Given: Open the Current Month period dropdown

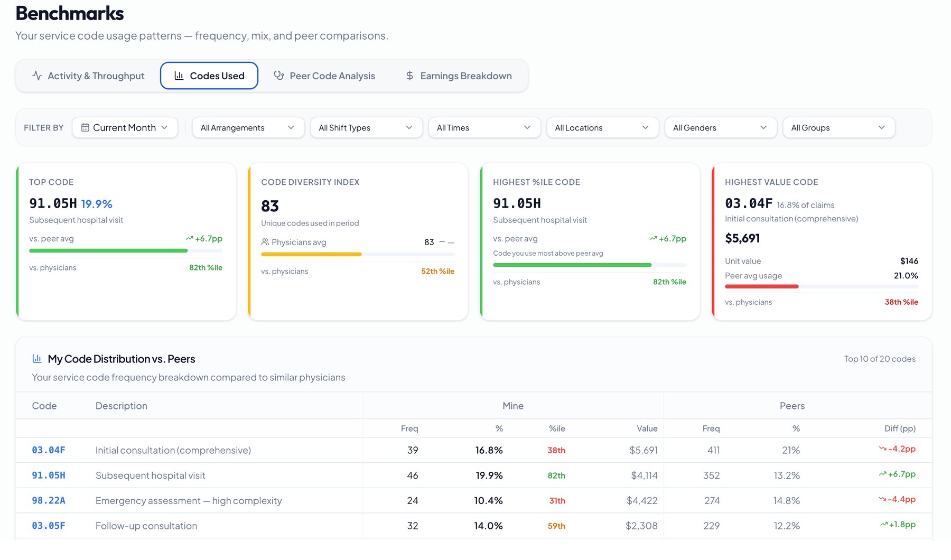Looking at the screenshot, I should click(125, 127).
